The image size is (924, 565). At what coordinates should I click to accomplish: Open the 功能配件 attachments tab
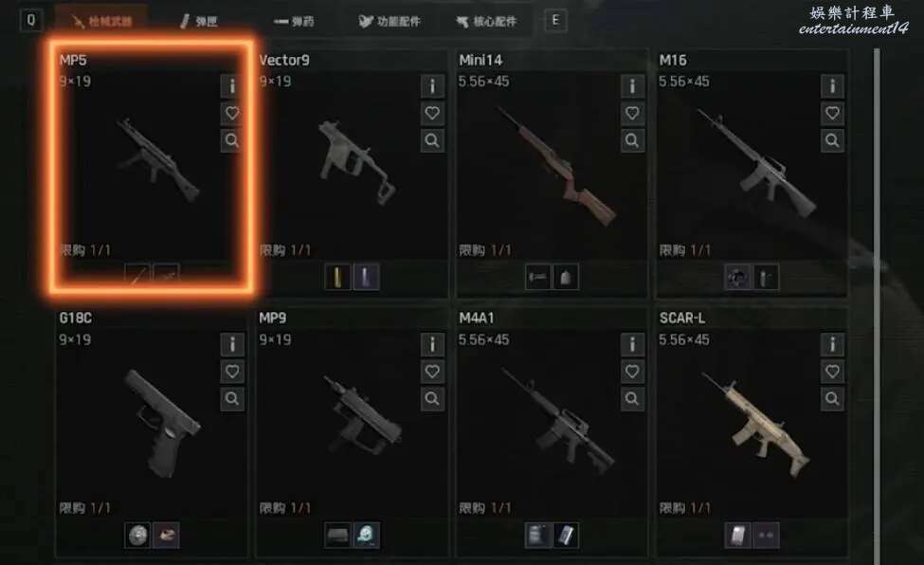(x=389, y=21)
